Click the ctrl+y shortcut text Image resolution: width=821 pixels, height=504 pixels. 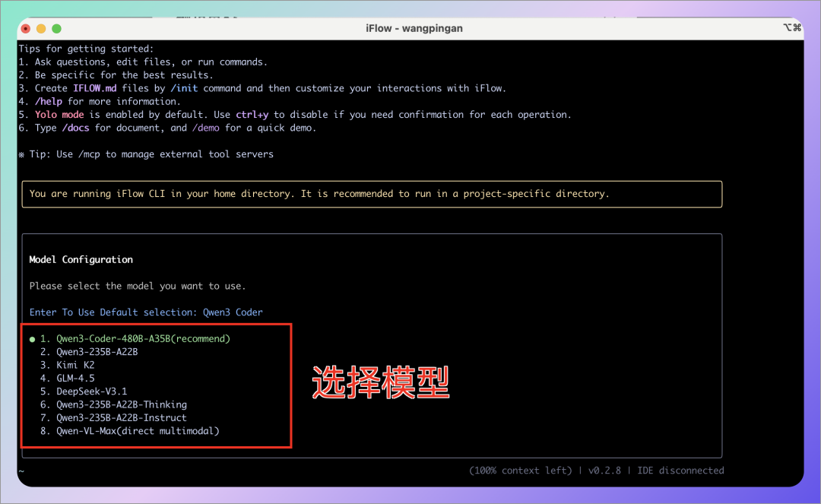252,114
